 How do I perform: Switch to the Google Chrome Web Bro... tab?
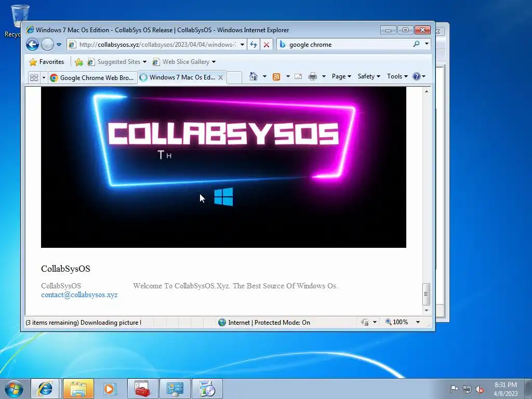tap(92, 78)
